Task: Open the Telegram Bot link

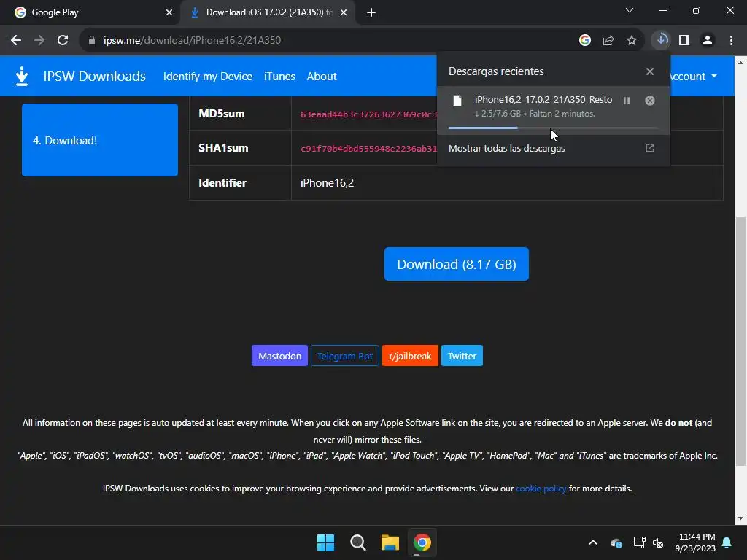Action: click(345, 356)
